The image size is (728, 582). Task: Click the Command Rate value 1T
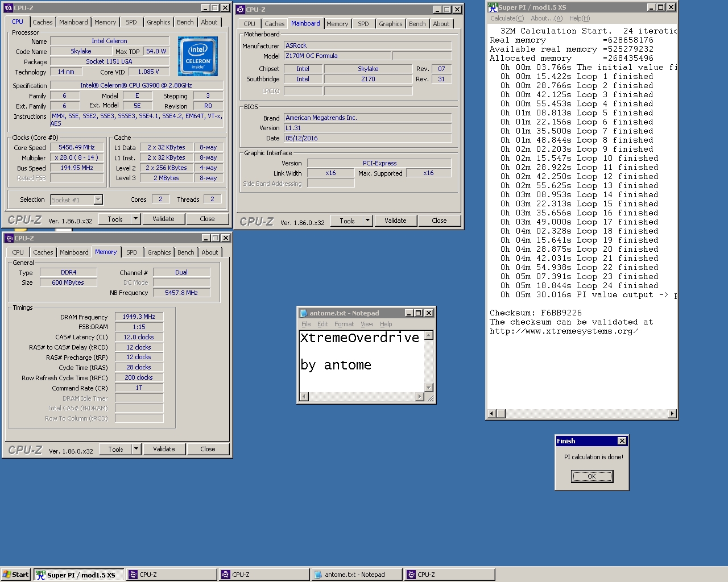139,388
